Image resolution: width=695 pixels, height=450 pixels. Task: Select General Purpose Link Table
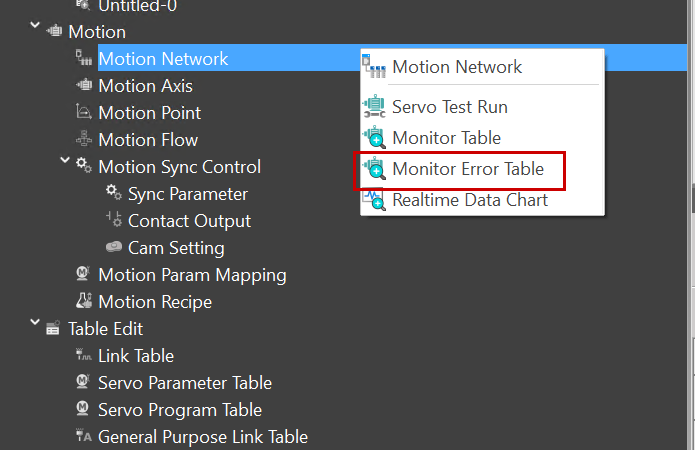[x=202, y=437]
